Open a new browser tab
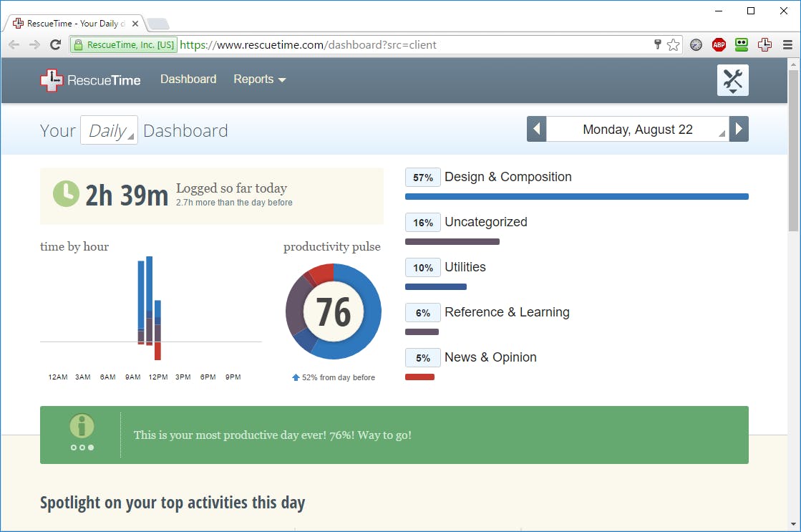 coord(157,24)
